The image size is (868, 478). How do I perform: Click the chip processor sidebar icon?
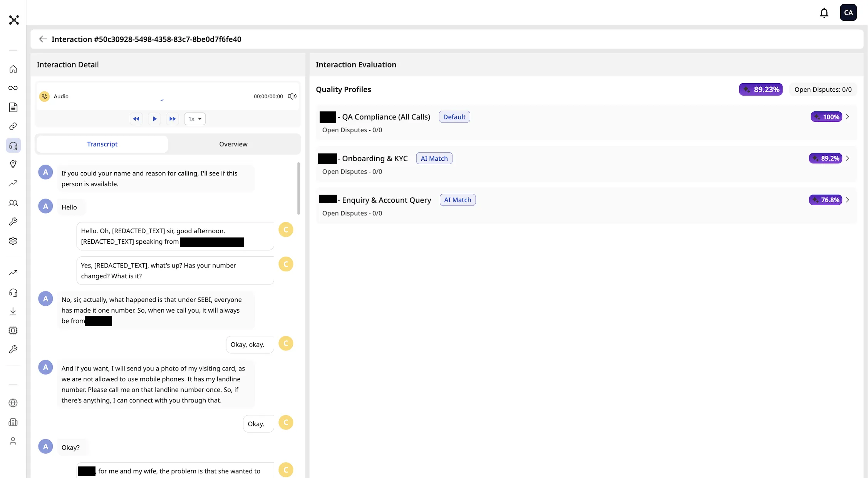(x=13, y=330)
